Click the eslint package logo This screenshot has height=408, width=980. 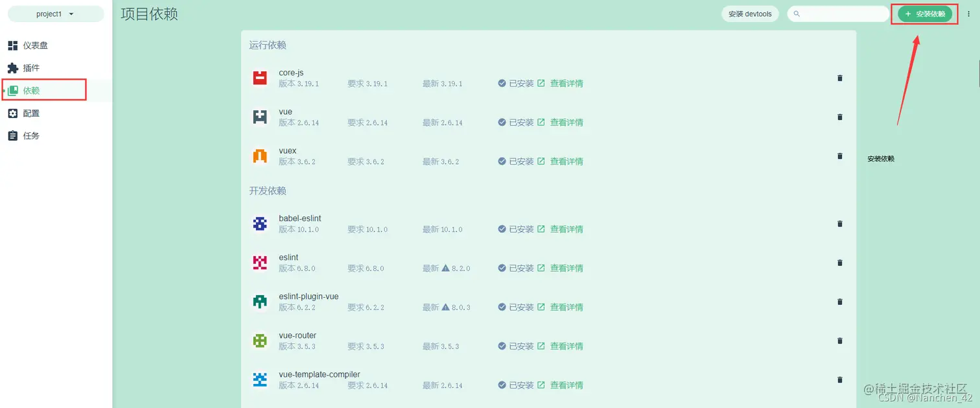[x=260, y=263]
